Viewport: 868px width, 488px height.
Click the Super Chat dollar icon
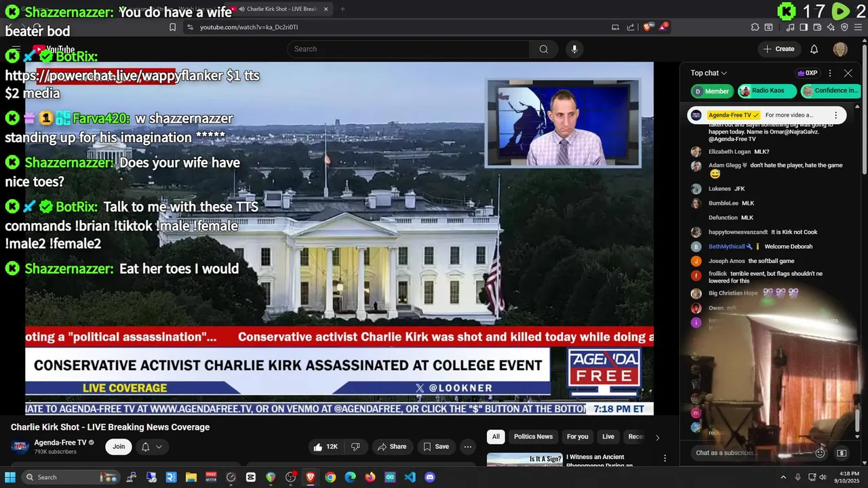point(842,453)
